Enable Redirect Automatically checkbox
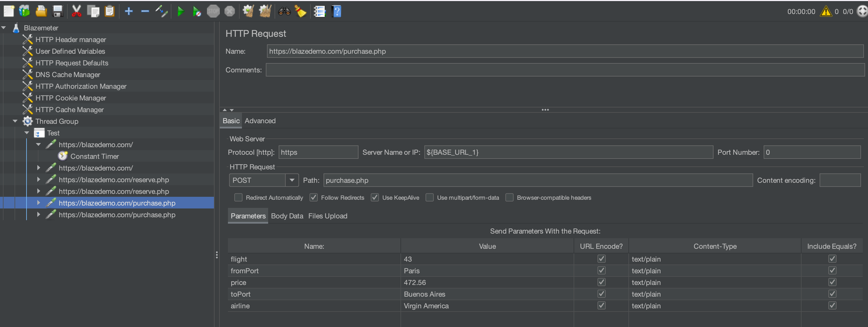The width and height of the screenshot is (868, 327). pos(238,197)
